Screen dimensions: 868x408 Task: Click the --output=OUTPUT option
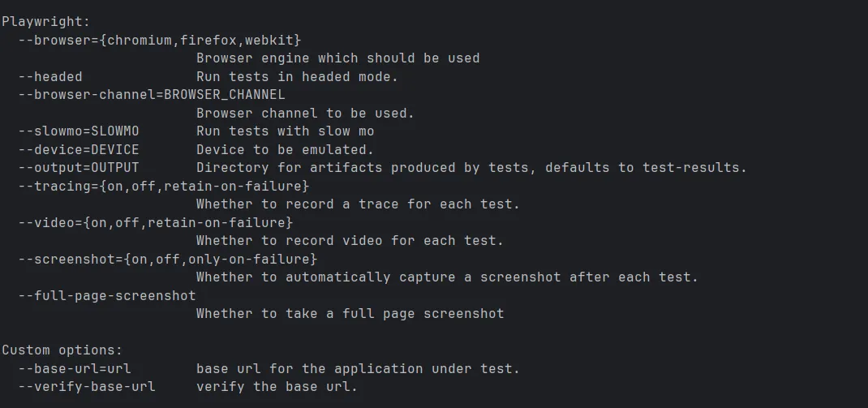coord(79,168)
